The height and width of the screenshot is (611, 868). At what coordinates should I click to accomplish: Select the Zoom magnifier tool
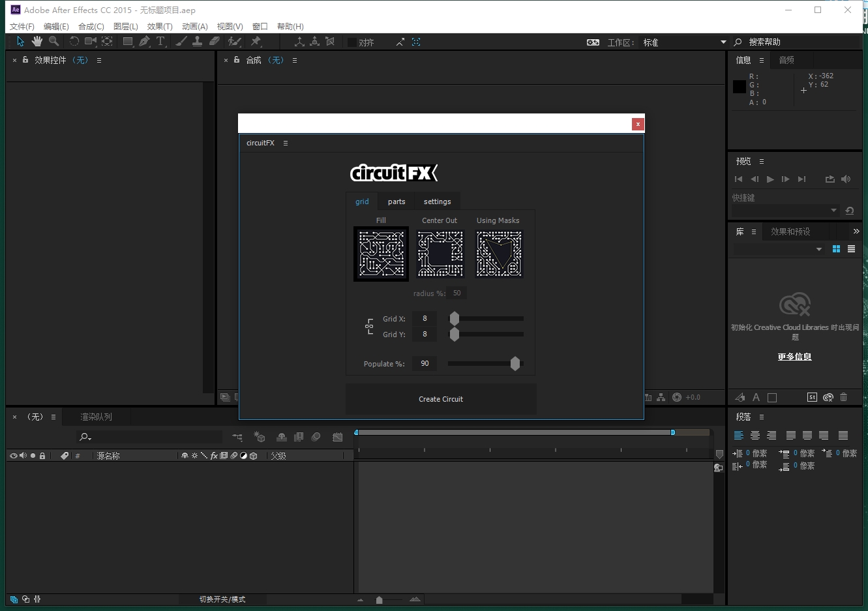point(53,42)
